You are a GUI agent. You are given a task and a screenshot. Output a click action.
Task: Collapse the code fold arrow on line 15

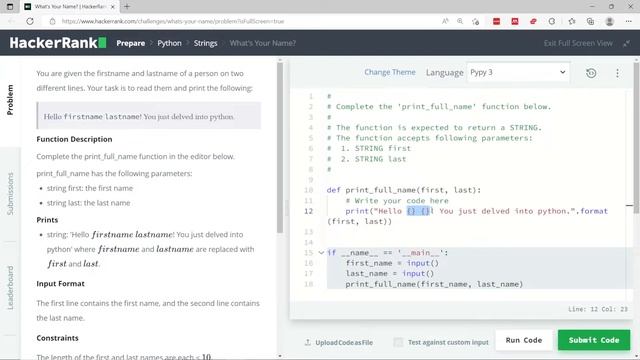pyautogui.click(x=321, y=253)
